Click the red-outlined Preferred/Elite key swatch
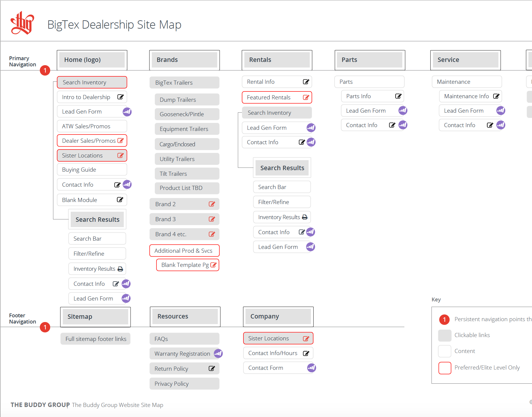532x417 pixels. [x=445, y=368]
